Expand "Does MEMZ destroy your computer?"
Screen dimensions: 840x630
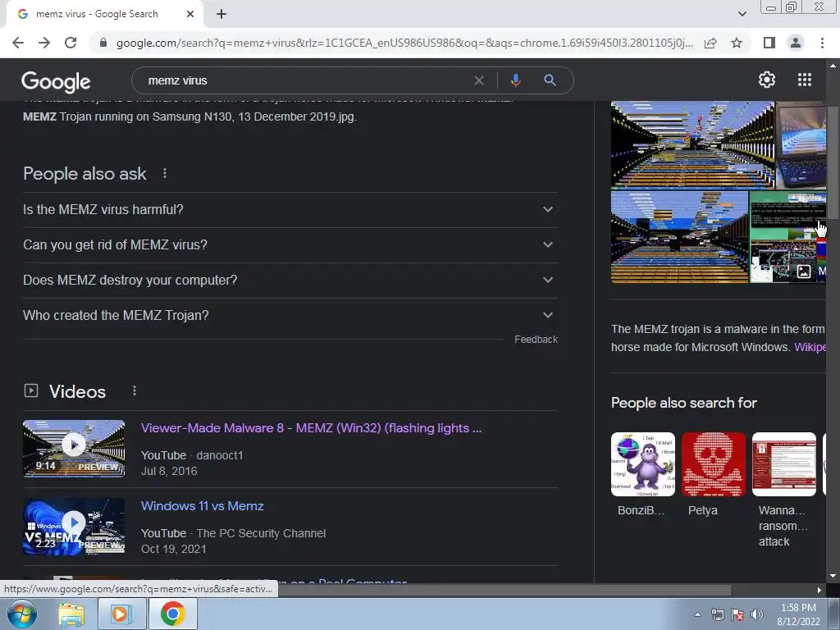point(290,281)
